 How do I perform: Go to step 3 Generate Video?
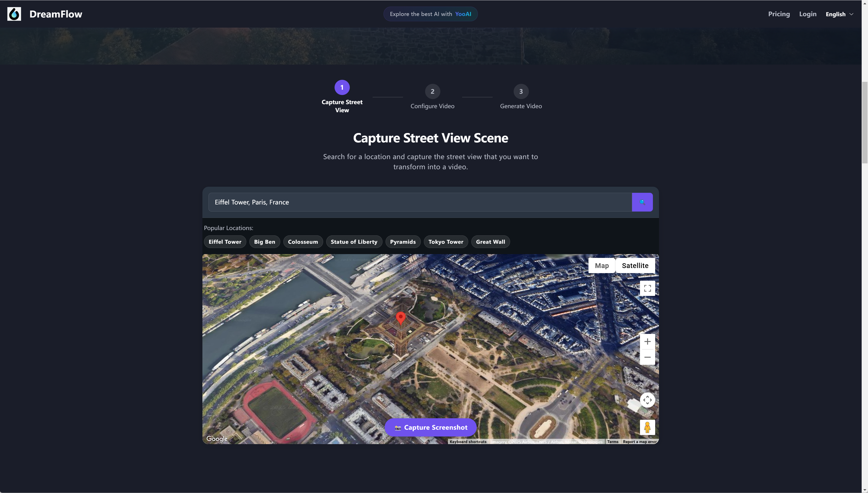520,91
